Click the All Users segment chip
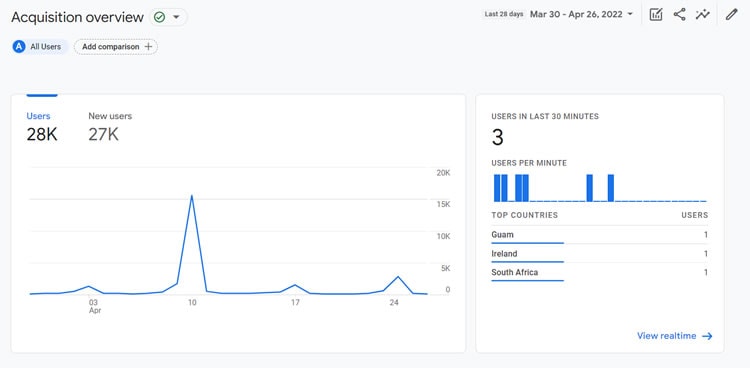750x368 pixels. [x=41, y=47]
